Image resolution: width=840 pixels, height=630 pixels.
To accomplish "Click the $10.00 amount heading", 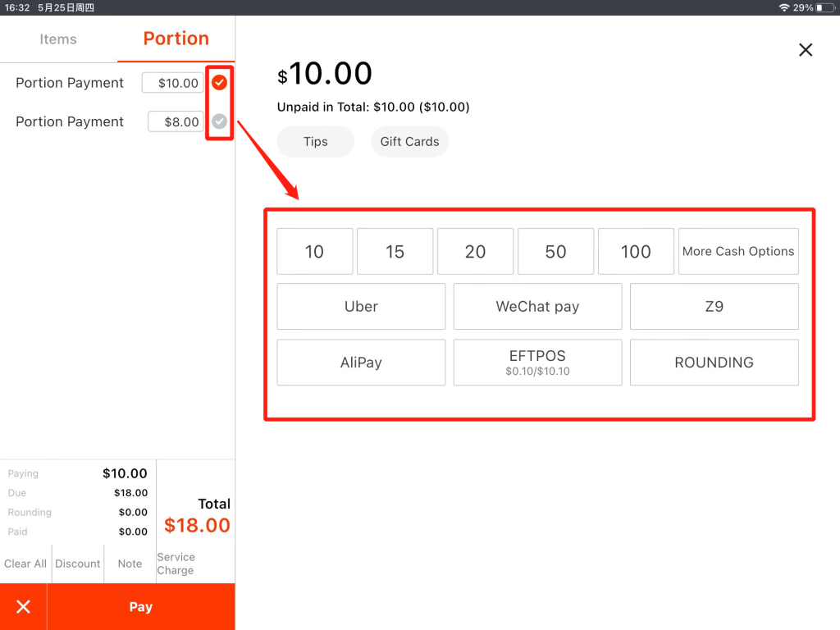I will coord(325,73).
